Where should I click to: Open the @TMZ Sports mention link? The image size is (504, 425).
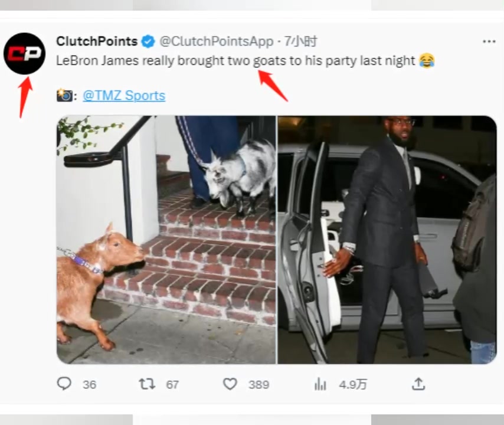pos(124,96)
